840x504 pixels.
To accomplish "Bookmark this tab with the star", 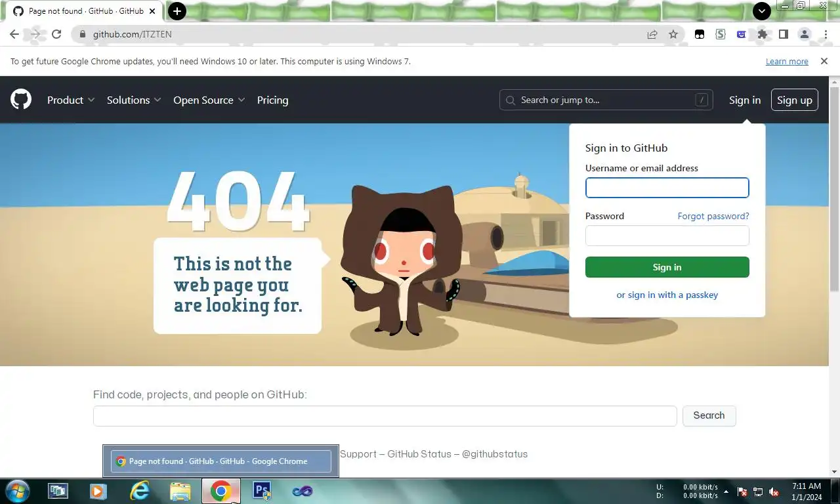I will pyautogui.click(x=673, y=34).
